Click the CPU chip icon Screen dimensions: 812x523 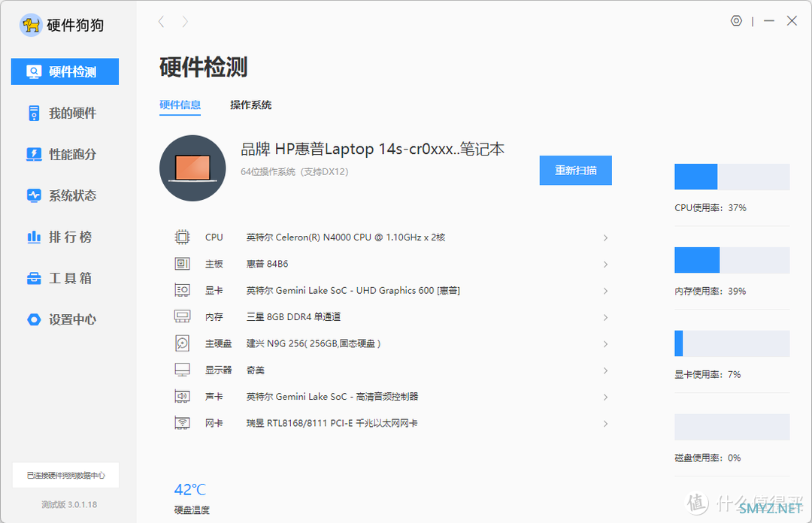coord(182,237)
